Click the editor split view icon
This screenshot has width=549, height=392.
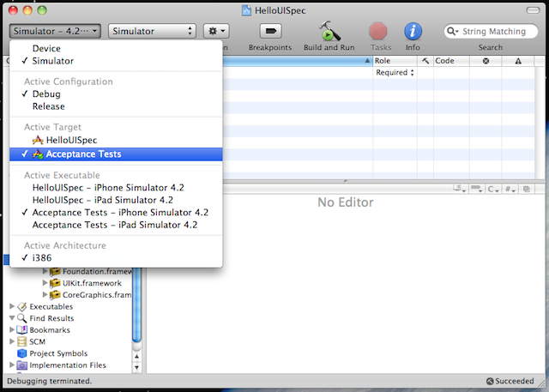[526, 189]
